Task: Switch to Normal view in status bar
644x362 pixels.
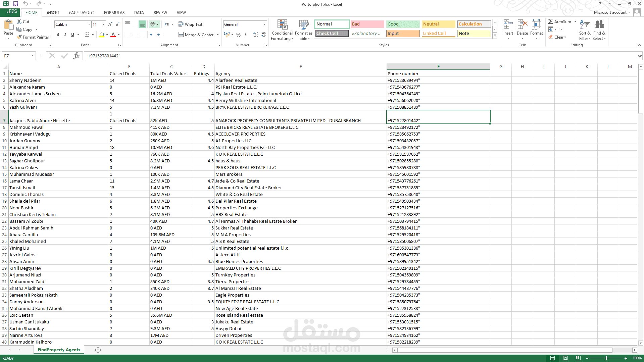Action: pyautogui.click(x=552, y=358)
